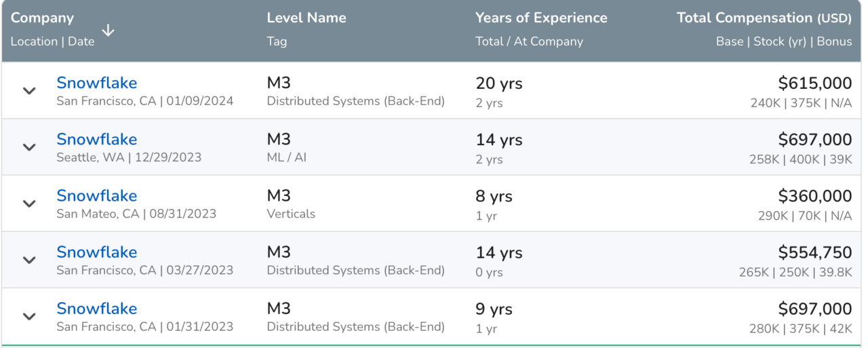This screenshot has width=868, height=348.
Task: Click the Level Name column header
Action: (x=307, y=18)
